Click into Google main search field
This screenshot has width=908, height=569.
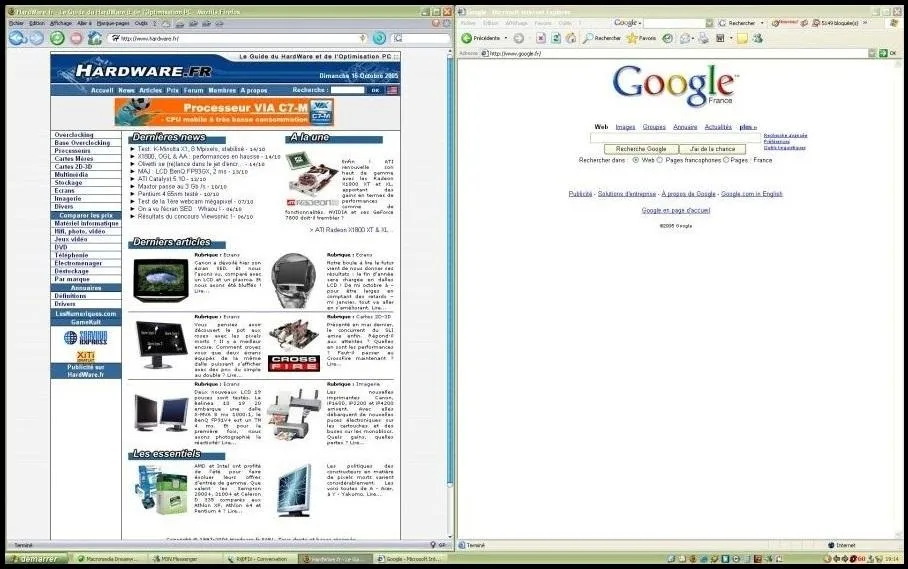pyautogui.click(x=675, y=138)
